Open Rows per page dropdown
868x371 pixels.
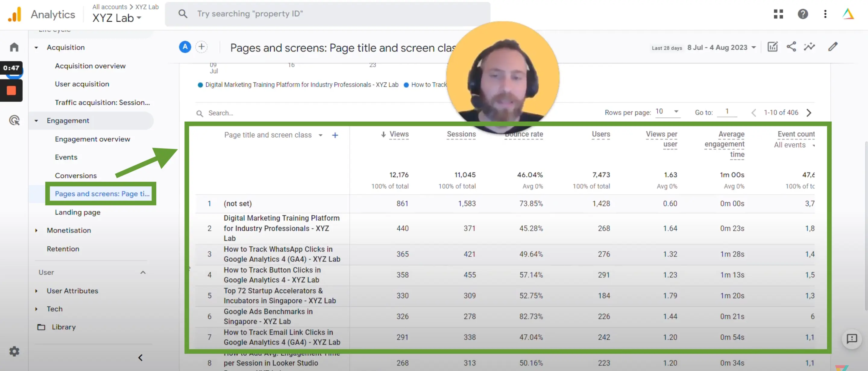pyautogui.click(x=667, y=112)
